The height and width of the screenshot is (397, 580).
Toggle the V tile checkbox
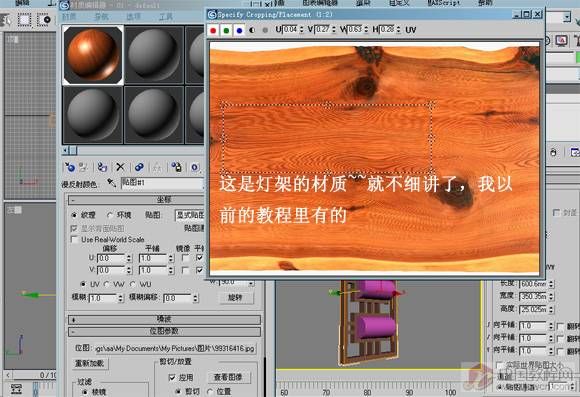[x=200, y=270]
